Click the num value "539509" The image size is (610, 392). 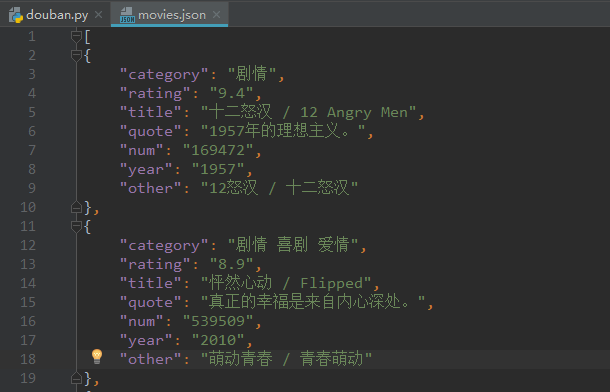click(218, 321)
